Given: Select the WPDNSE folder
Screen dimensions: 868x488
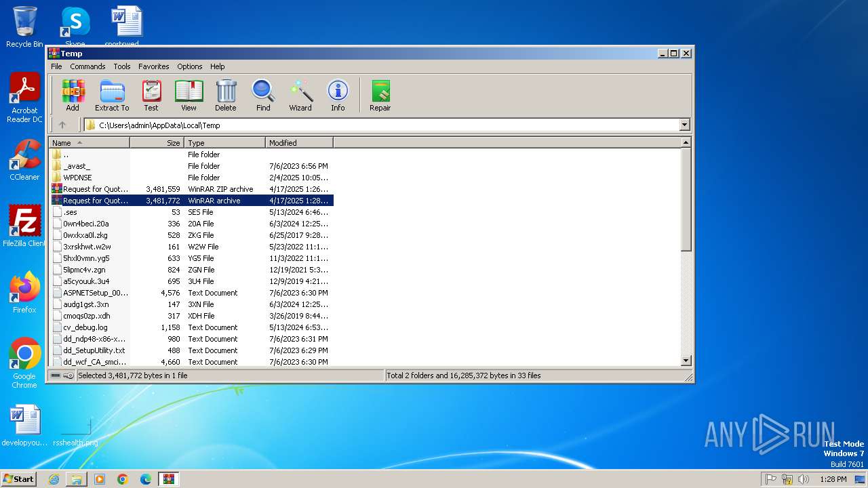Looking at the screenshot, I should click(191, 178).
